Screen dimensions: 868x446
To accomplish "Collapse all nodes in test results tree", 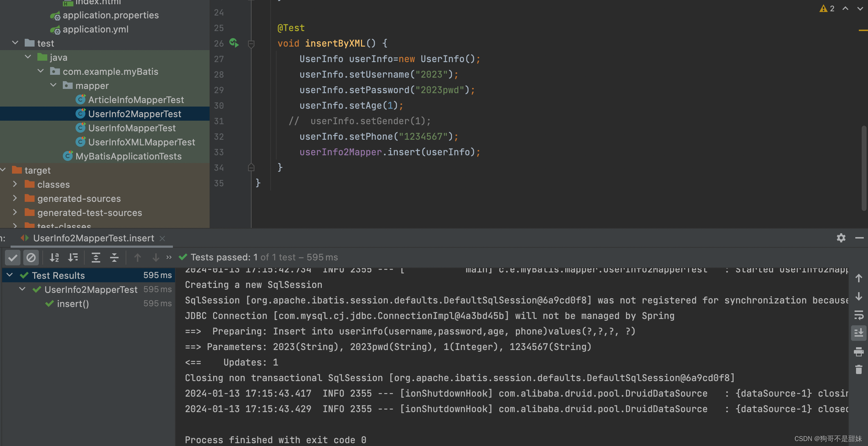I will (114, 257).
